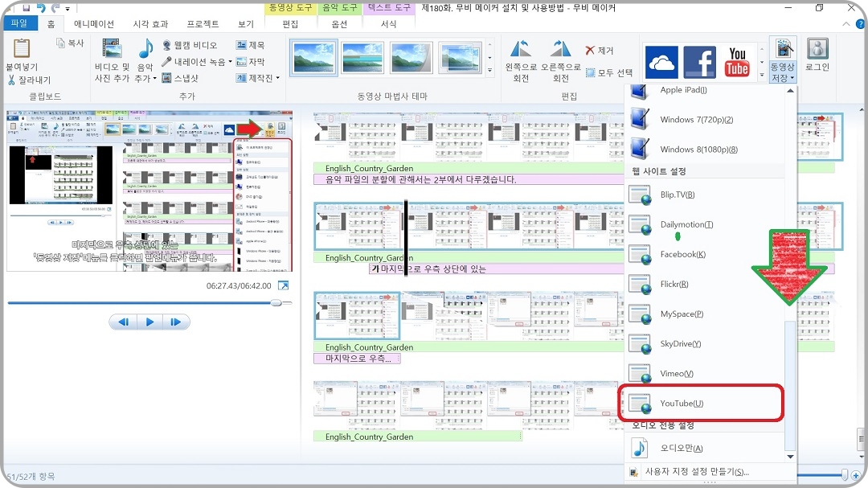Add a Title (제목) clip

[x=251, y=45]
